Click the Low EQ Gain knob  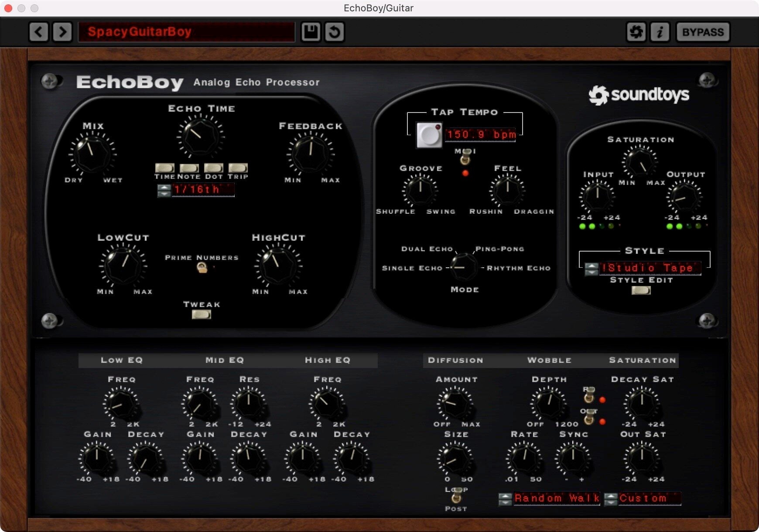tap(97, 459)
